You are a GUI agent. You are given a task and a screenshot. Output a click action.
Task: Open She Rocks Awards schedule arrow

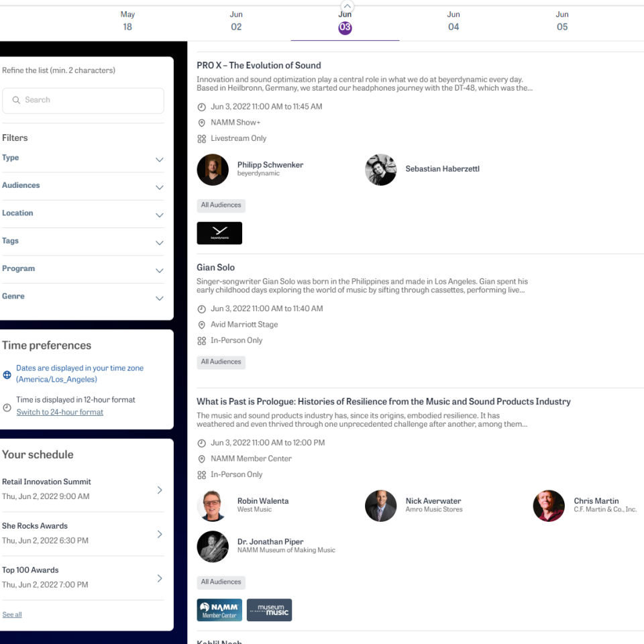160,534
